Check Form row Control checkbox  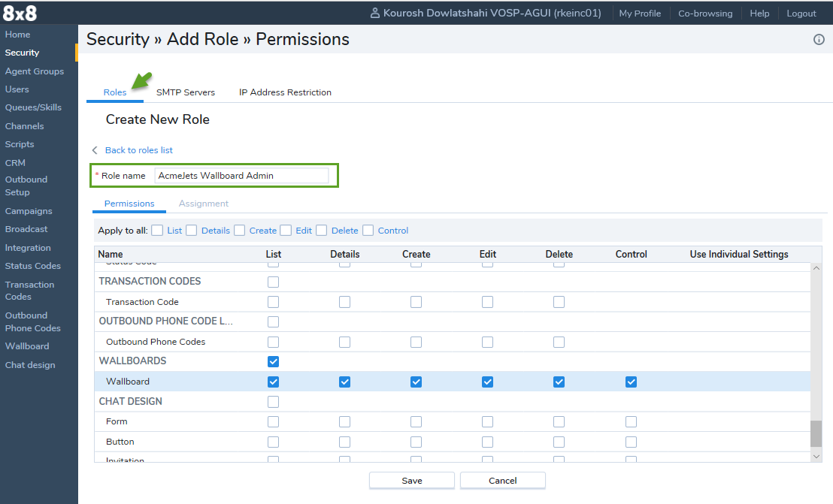coord(631,422)
